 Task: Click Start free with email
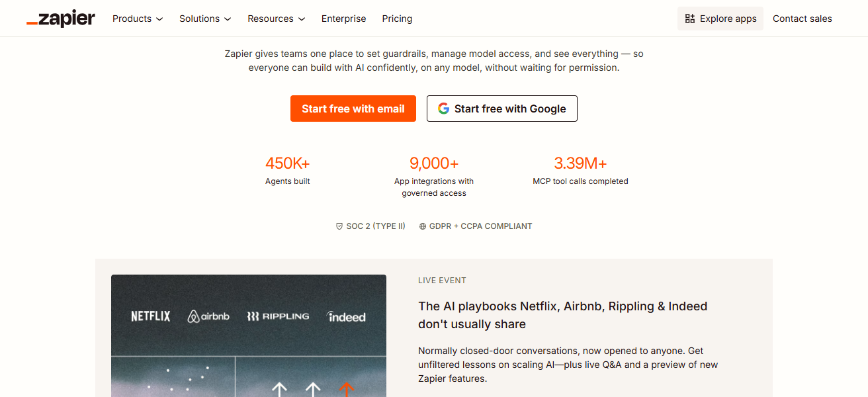click(353, 108)
